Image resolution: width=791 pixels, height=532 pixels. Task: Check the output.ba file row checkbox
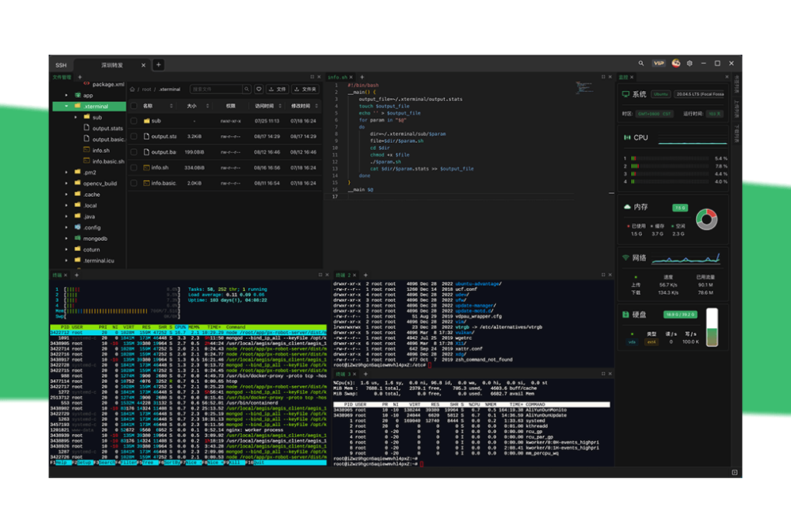[134, 152]
